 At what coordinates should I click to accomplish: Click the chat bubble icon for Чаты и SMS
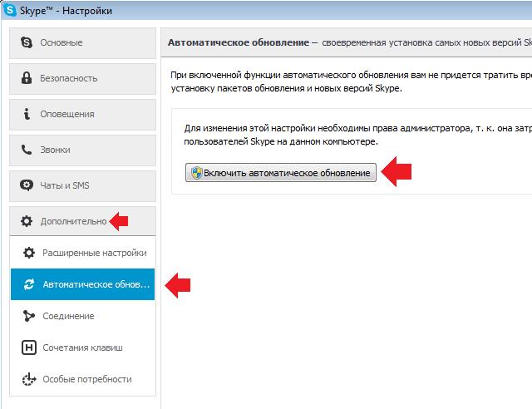pyautogui.click(x=26, y=185)
